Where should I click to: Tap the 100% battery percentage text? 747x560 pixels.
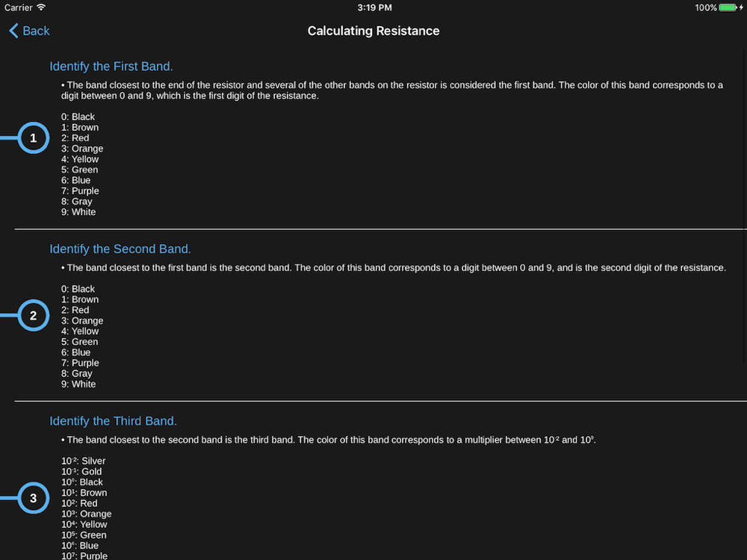pyautogui.click(x=706, y=7)
